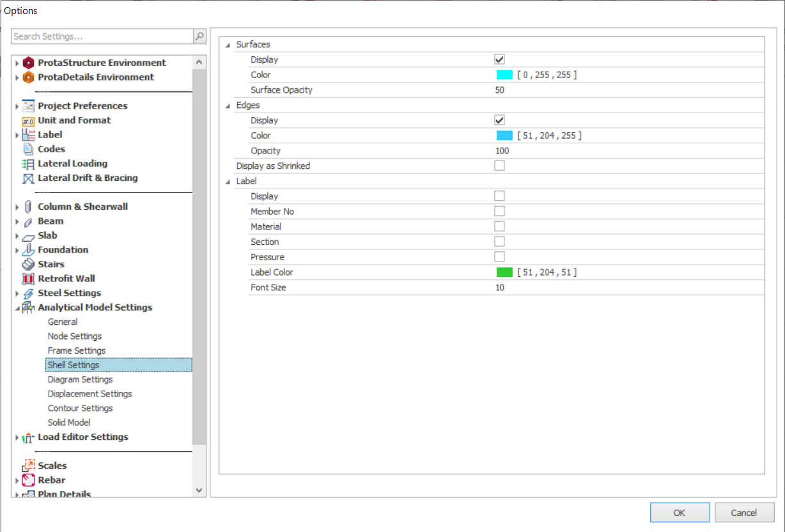Viewport: 785px width, 532px height.
Task: Check the Member No label checkbox
Action: (499, 211)
